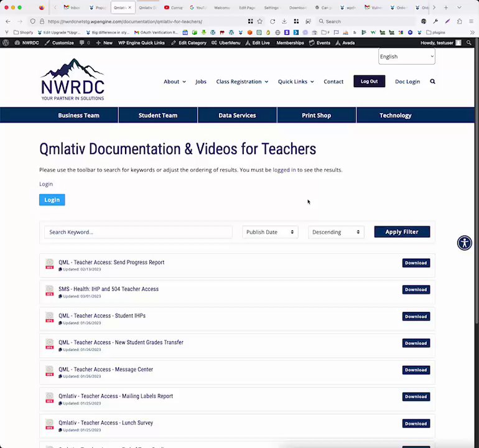Viewport: 479px width, 448px height.
Task: Open the list all tabs chevron
Action: tap(459, 7)
